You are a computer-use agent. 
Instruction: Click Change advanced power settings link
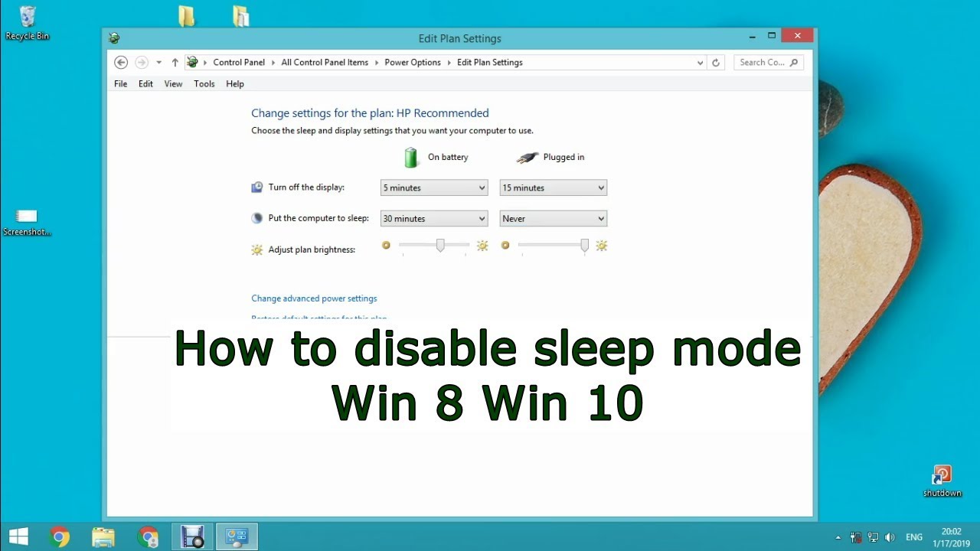pos(314,298)
